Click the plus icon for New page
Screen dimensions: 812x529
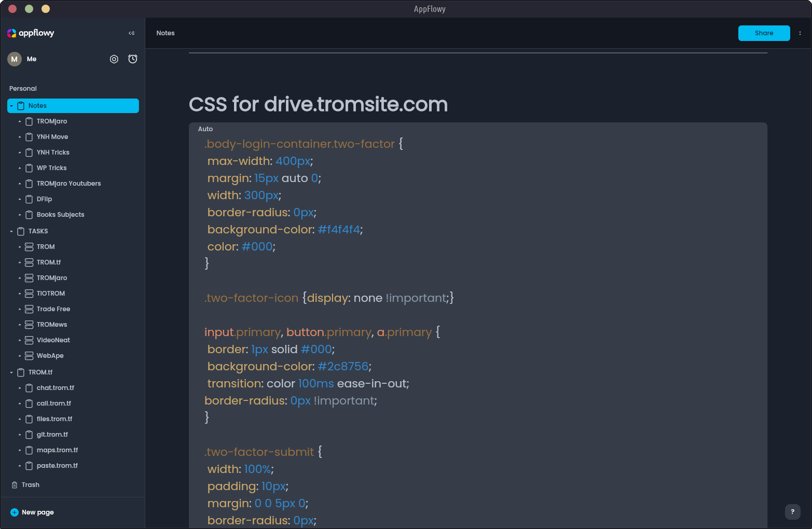[15, 512]
